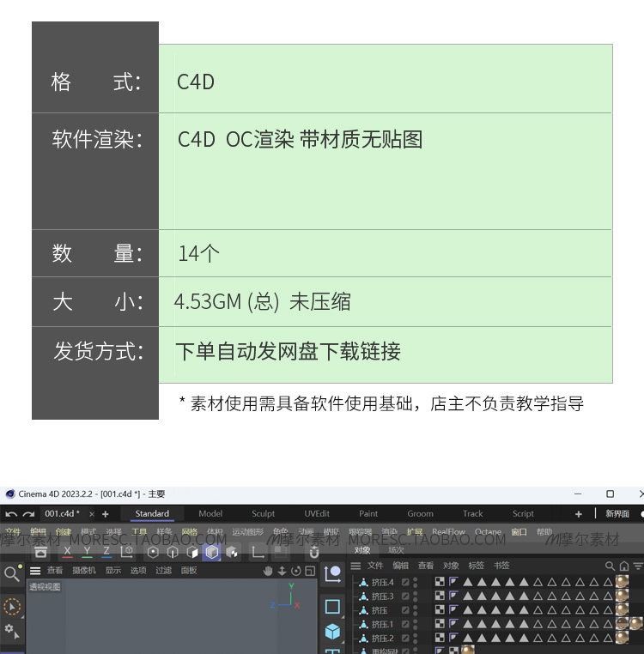This screenshot has width=644, height=654.
Task: Switch the coordinate system icon next to Z
Action: point(127,552)
